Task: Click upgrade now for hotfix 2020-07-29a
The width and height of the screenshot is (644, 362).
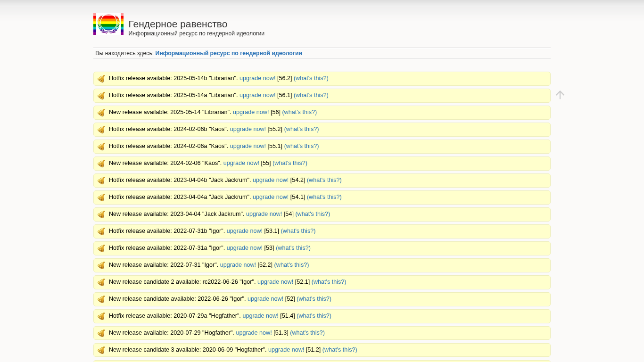Action: (261, 316)
